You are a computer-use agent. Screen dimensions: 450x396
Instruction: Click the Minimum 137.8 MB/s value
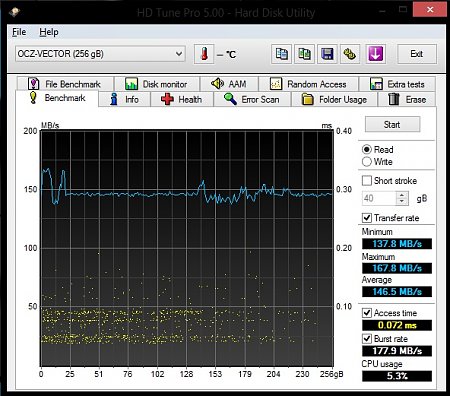pos(397,244)
